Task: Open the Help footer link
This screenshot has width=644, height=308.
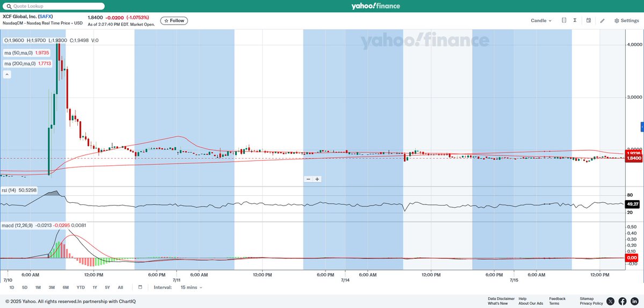Action: 523,298
